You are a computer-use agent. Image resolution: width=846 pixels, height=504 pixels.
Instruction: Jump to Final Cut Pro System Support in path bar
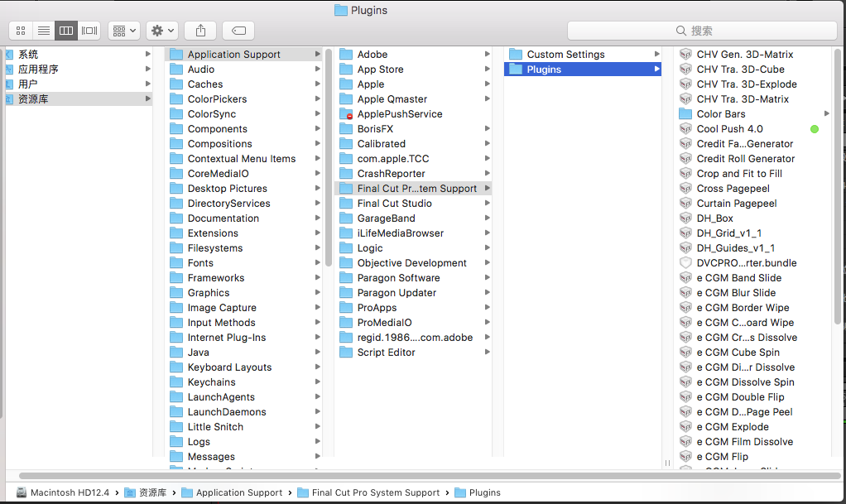pos(368,492)
